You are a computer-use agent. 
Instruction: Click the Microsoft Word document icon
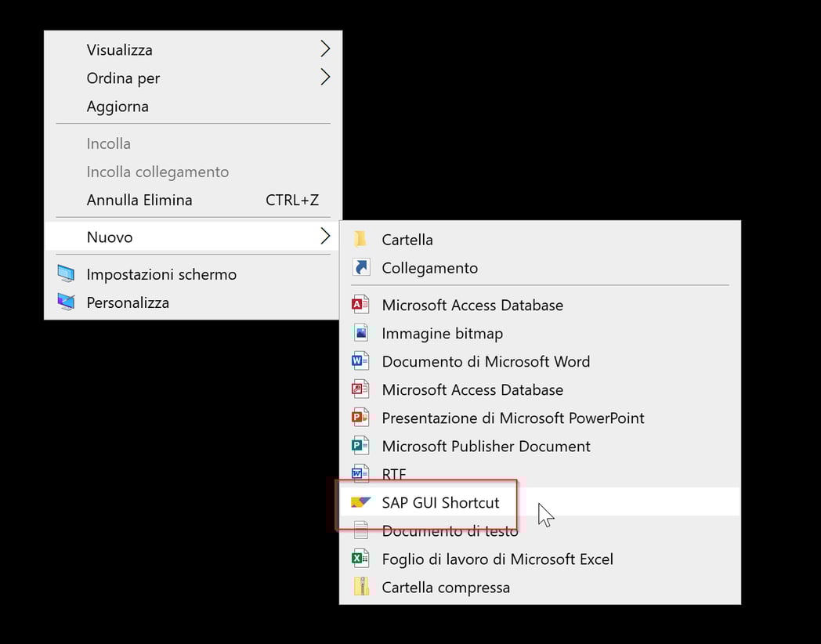[x=361, y=361]
